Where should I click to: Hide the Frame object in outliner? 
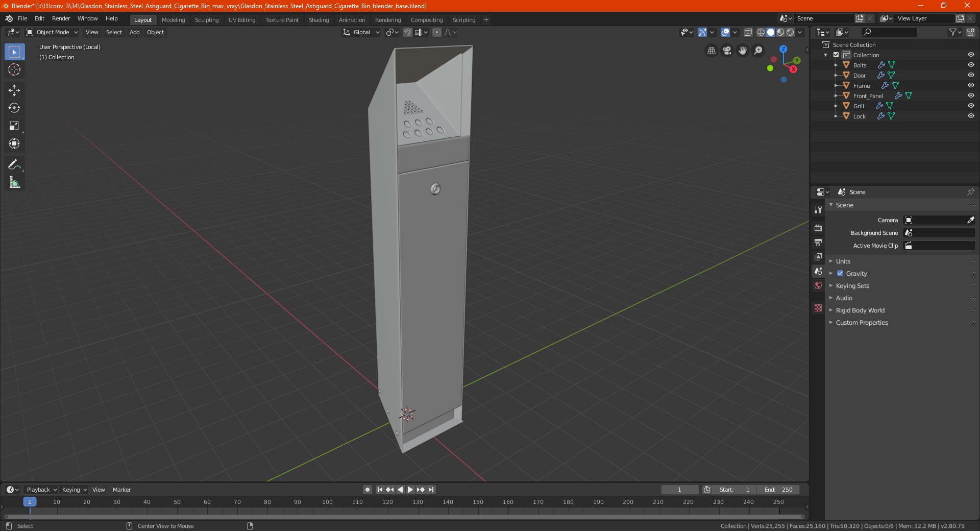point(971,86)
